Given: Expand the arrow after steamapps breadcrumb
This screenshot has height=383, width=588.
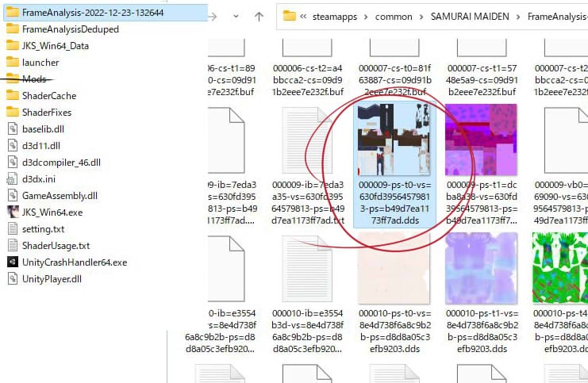Looking at the screenshot, I should click(366, 17).
